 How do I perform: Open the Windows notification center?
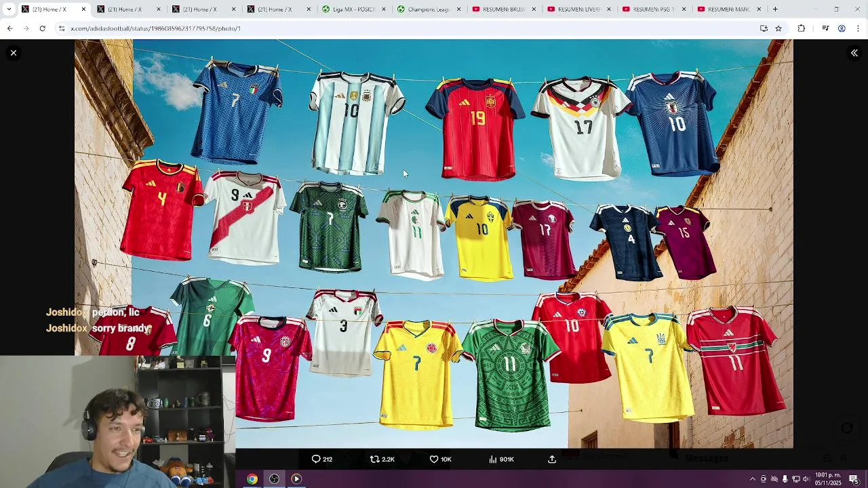coord(854,479)
